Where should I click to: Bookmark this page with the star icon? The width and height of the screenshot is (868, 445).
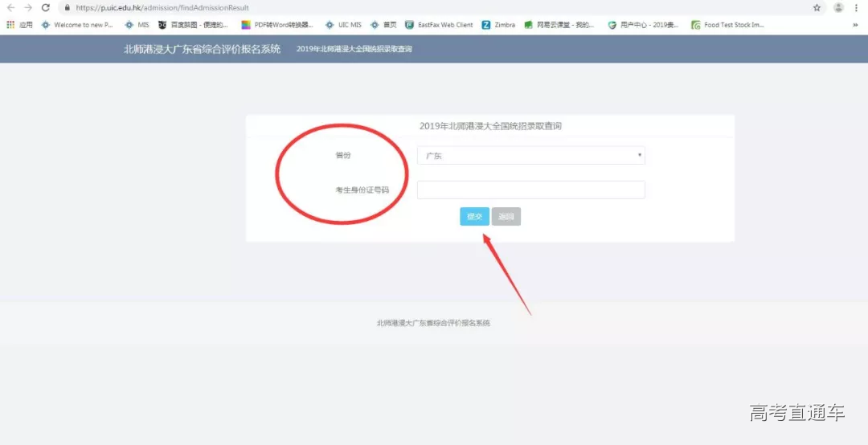point(817,8)
